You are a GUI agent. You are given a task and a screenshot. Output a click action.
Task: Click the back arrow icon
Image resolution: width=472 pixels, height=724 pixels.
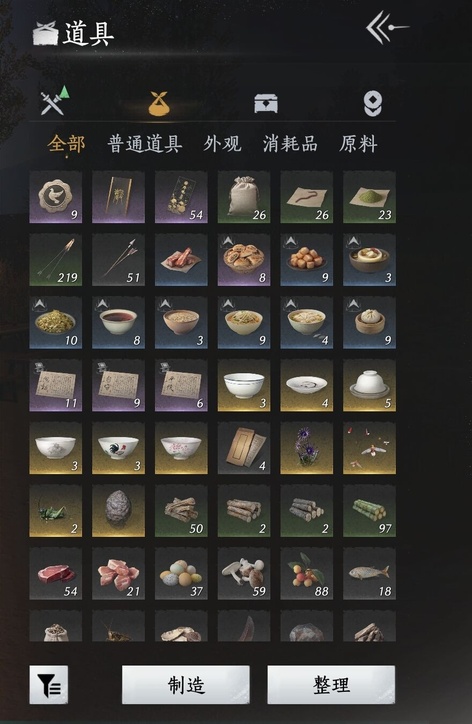[387, 28]
